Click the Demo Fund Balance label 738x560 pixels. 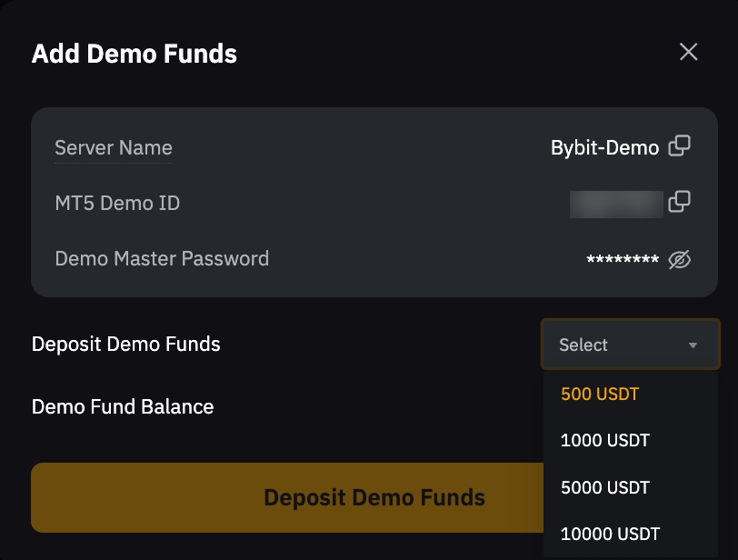tap(123, 407)
